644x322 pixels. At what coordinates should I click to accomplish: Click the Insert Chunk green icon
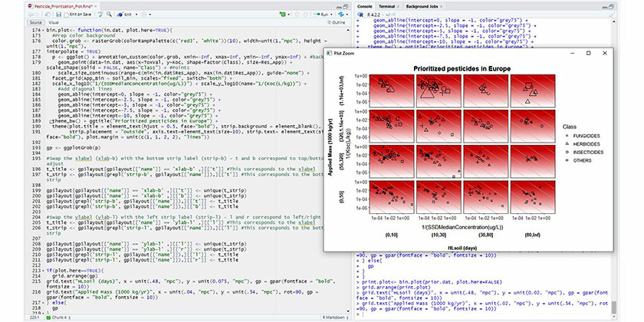[282, 15]
